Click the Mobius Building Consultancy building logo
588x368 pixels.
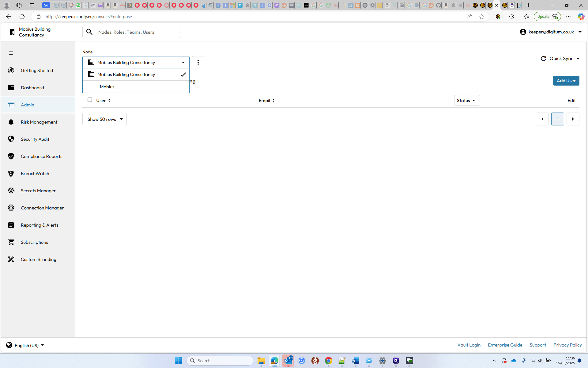point(12,32)
